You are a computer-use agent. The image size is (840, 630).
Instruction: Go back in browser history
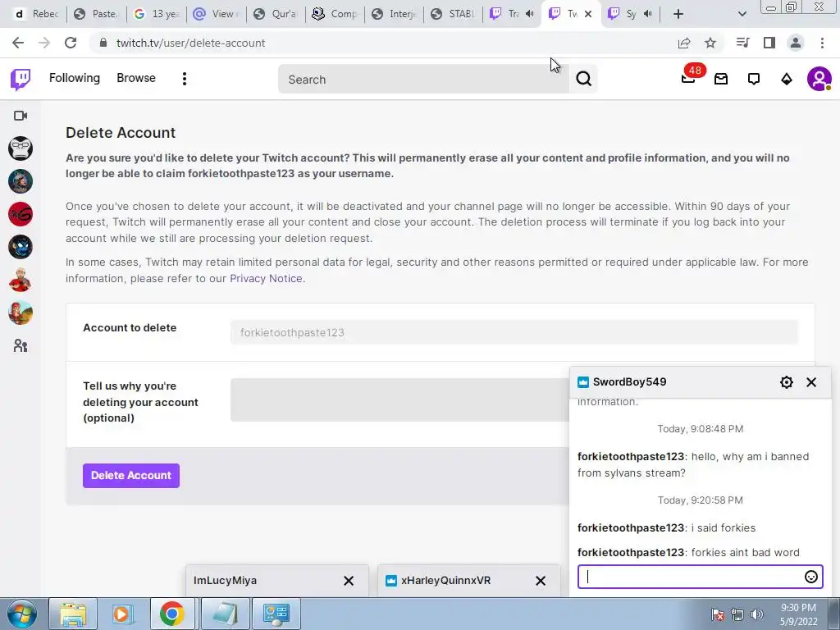[x=18, y=43]
